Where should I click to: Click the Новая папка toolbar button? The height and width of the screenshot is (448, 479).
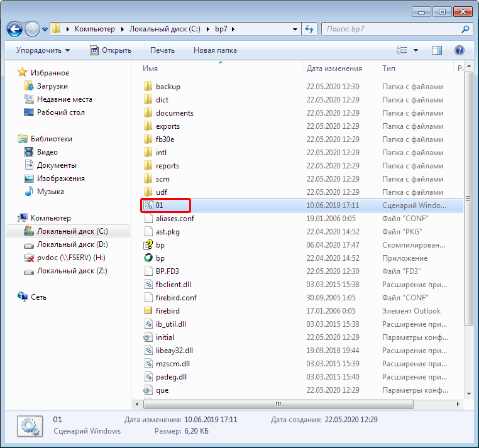pos(215,50)
